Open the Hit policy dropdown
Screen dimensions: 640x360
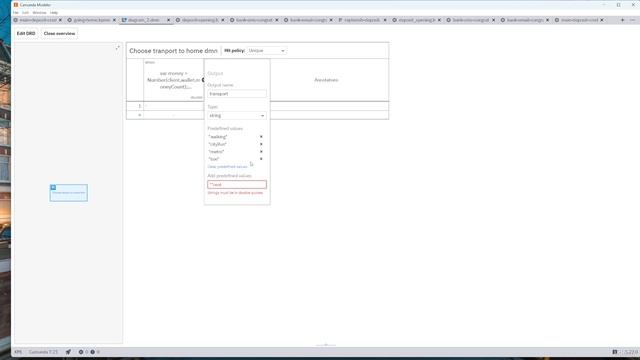click(x=267, y=51)
